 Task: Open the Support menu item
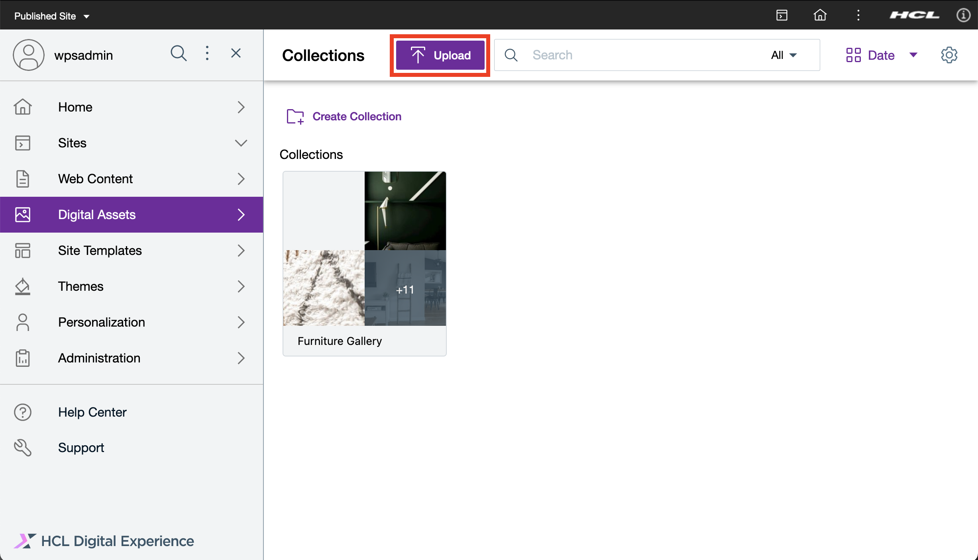click(x=81, y=447)
